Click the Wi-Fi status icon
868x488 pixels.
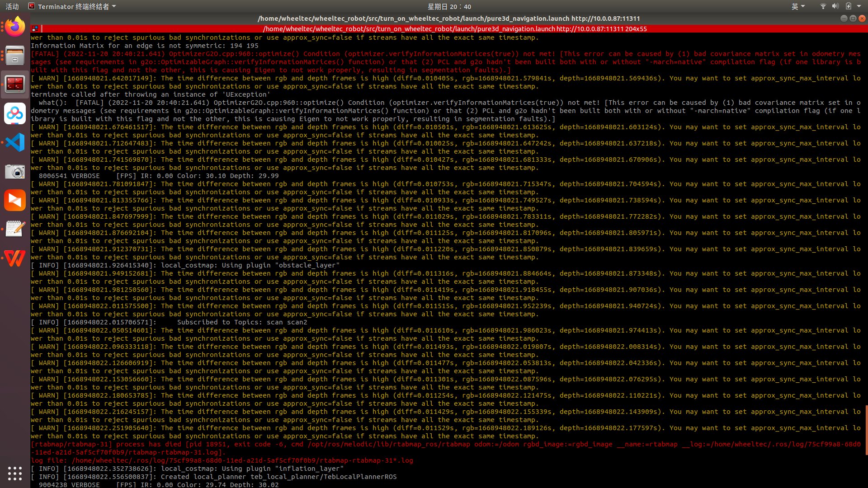823,6
